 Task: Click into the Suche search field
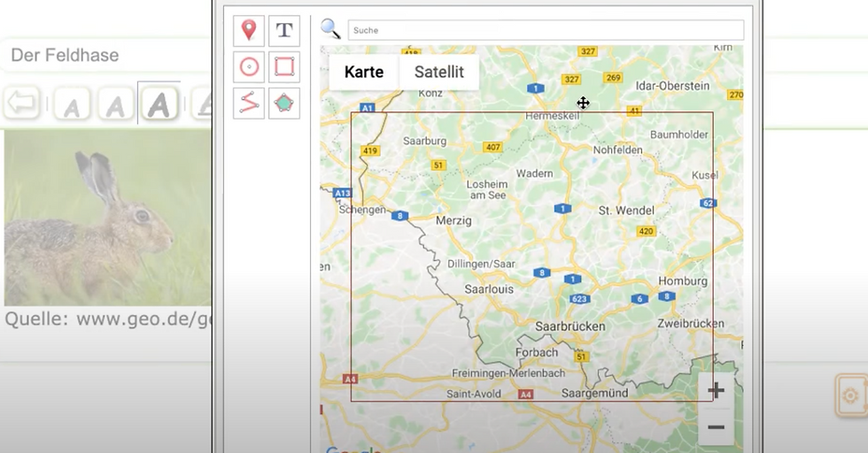546,30
